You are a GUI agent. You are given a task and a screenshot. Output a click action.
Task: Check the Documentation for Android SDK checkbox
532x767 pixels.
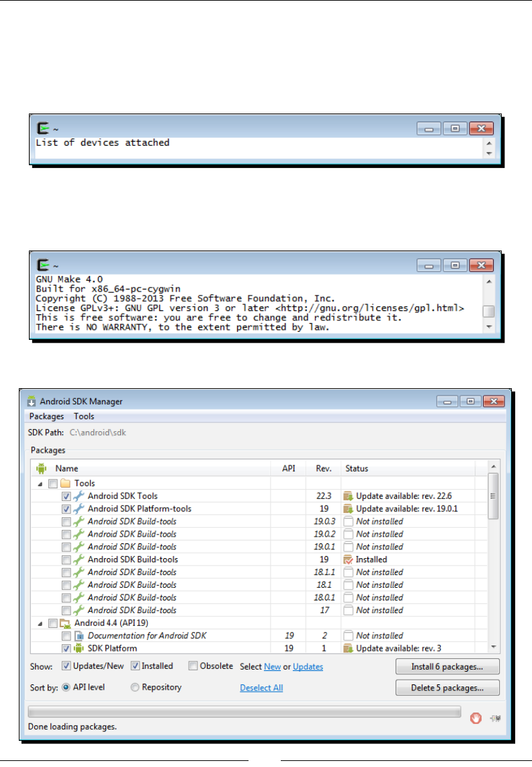point(66,636)
